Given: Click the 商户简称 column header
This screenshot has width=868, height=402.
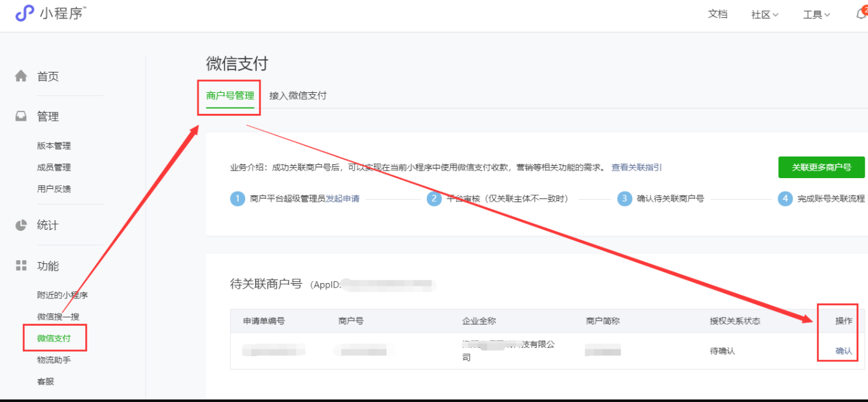Looking at the screenshot, I should click(x=602, y=321).
